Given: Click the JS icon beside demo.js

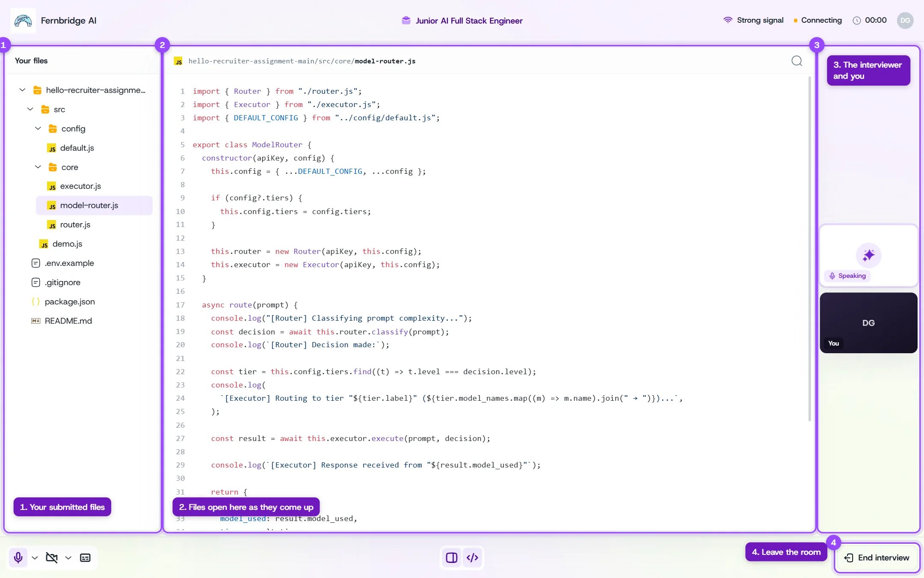Looking at the screenshot, I should point(44,244).
